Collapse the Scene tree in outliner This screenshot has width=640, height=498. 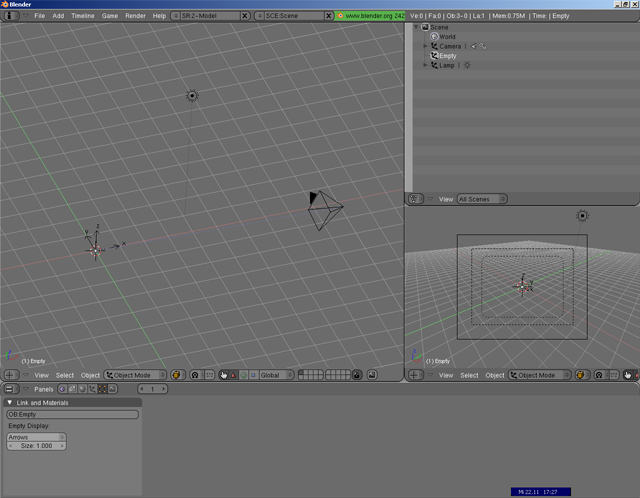coord(416,27)
